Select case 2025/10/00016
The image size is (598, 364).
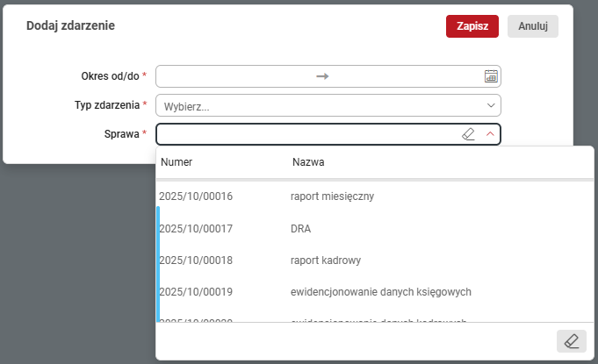click(x=196, y=196)
